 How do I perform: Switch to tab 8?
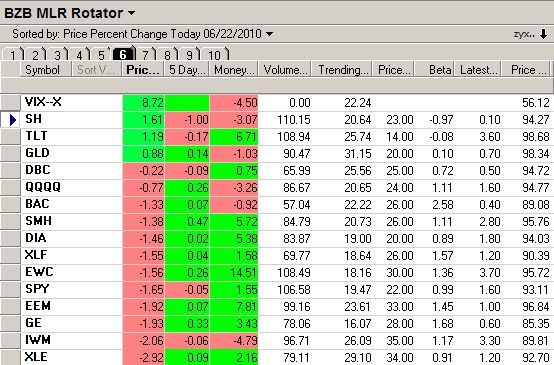point(167,55)
